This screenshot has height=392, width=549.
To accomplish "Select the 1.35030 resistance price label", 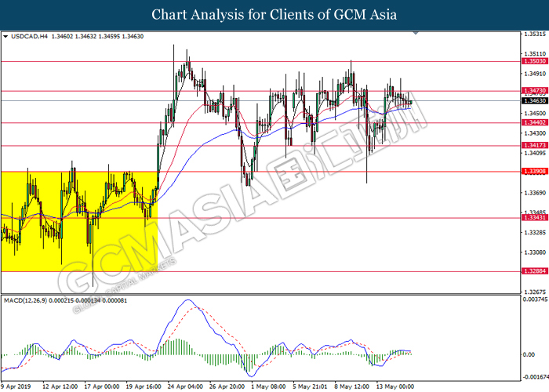I will [535, 61].
